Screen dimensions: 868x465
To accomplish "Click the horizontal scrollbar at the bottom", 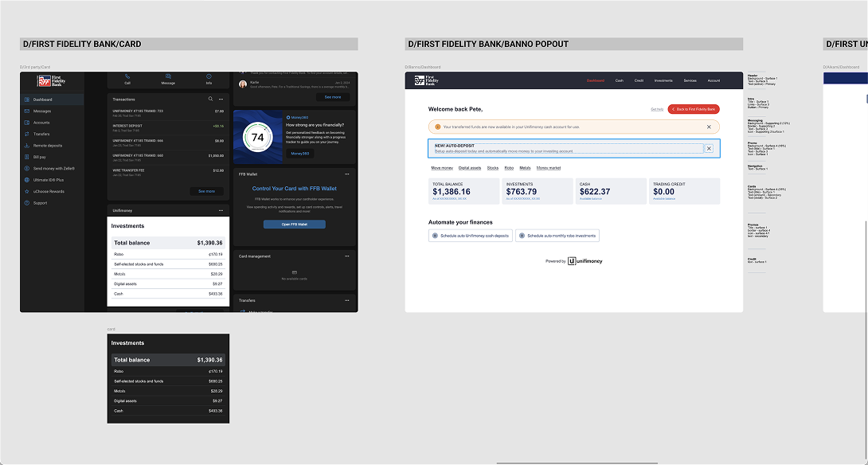I will [577, 463].
